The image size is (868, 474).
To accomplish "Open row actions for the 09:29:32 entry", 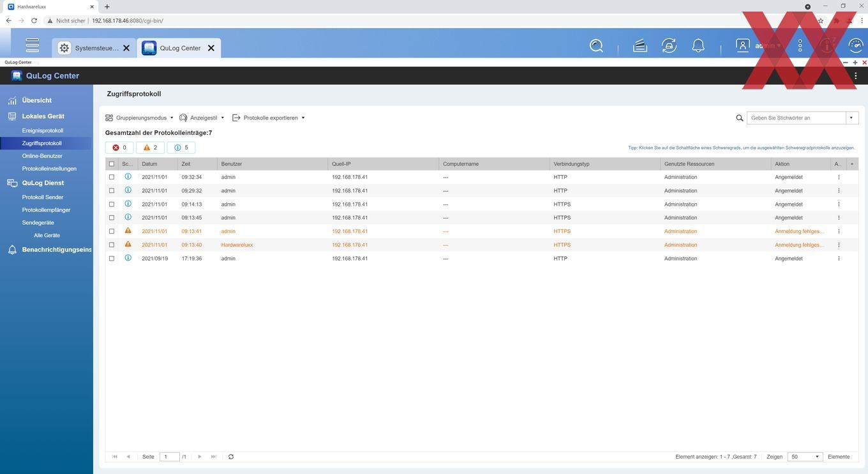I will coord(839,190).
